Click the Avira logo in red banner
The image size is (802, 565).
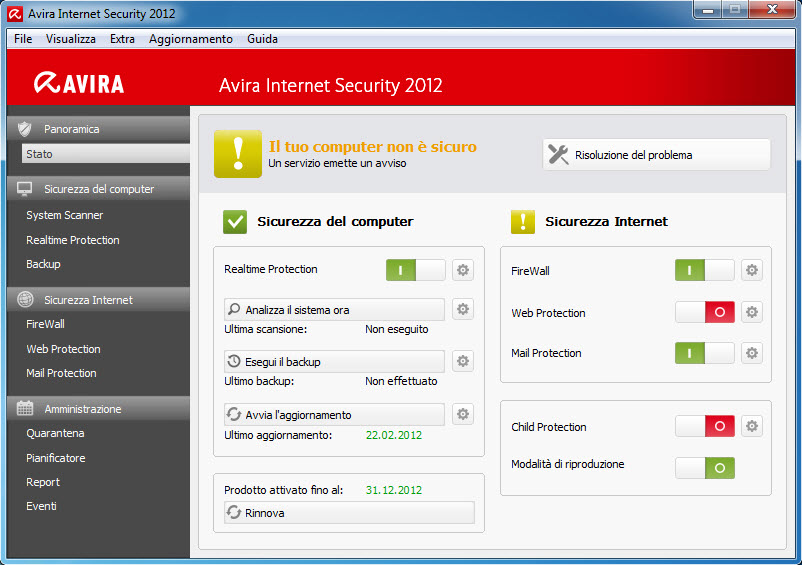coord(79,83)
